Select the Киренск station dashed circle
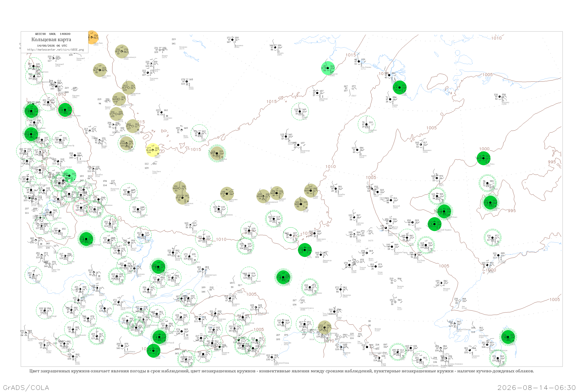The image size is (588, 392). pyautogui.click(x=204, y=239)
